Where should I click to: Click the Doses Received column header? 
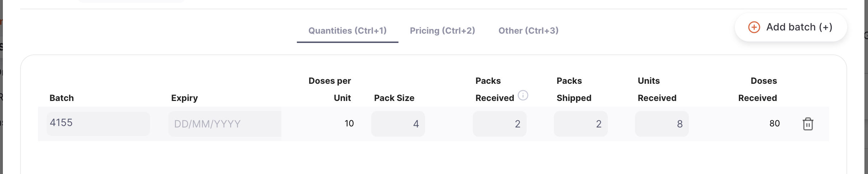click(757, 90)
